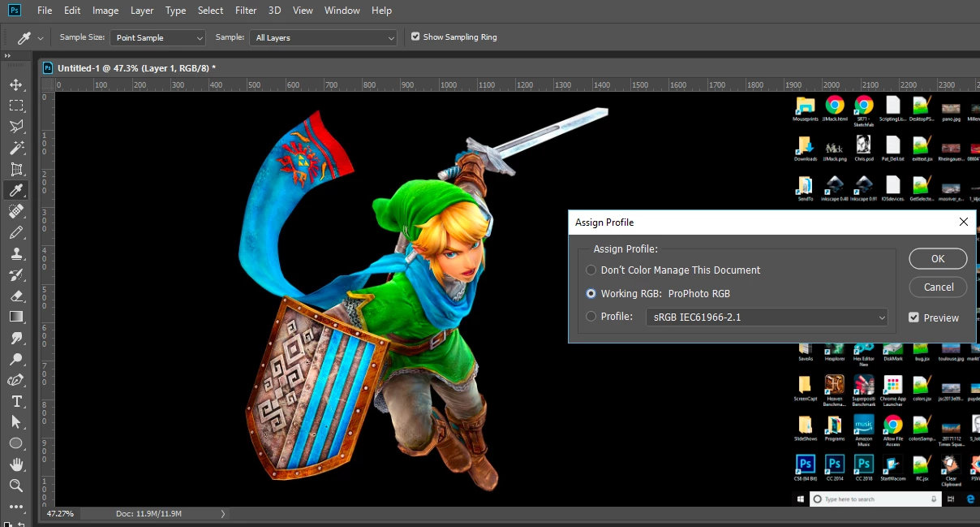Viewport: 980px width, 527px height.
Task: Click Cancel in Assign Profile dialog
Action: (x=938, y=287)
